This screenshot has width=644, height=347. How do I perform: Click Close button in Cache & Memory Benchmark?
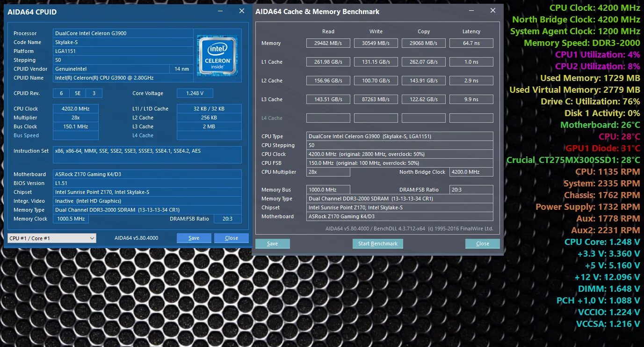482,244
